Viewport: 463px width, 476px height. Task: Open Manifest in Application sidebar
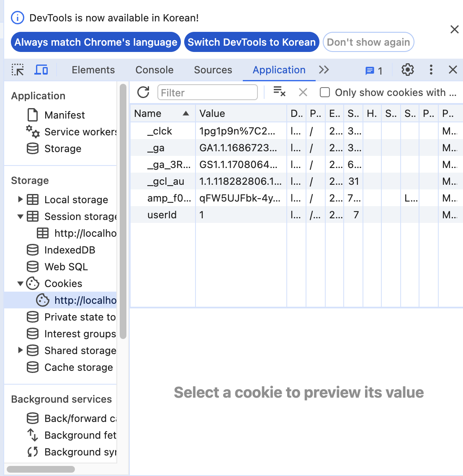(60, 115)
